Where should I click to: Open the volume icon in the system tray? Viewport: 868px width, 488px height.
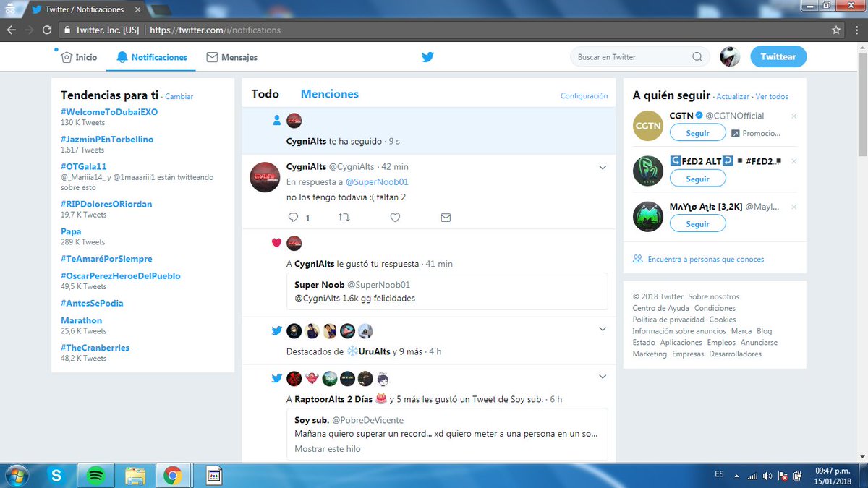(x=767, y=476)
